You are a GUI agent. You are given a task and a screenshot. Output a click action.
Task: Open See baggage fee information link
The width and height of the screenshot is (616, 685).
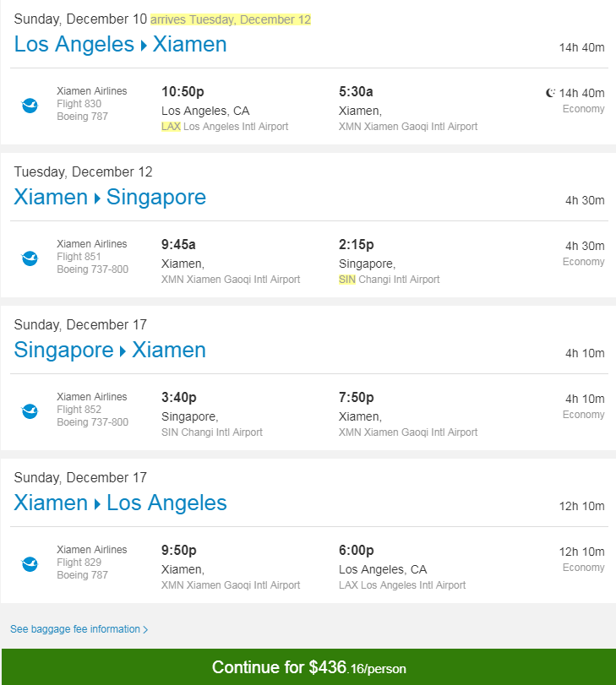pos(75,629)
